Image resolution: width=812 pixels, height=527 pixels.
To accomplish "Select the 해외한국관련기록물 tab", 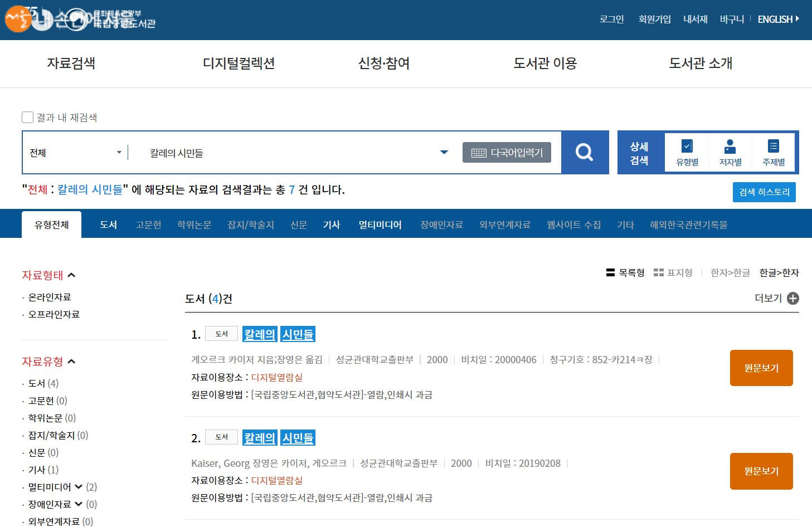I will coord(689,225).
